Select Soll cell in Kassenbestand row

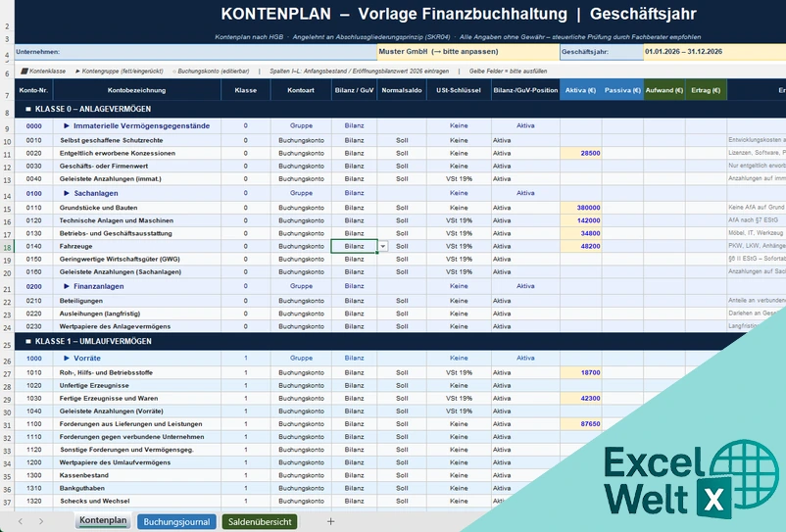click(402, 475)
